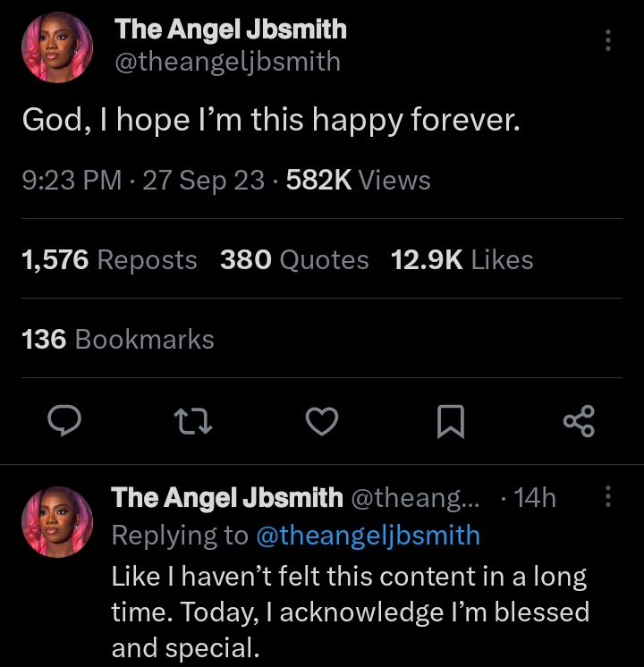Open the reply text about feeling content
Image resolution: width=644 pixels, height=667 pixels.
tap(349, 612)
